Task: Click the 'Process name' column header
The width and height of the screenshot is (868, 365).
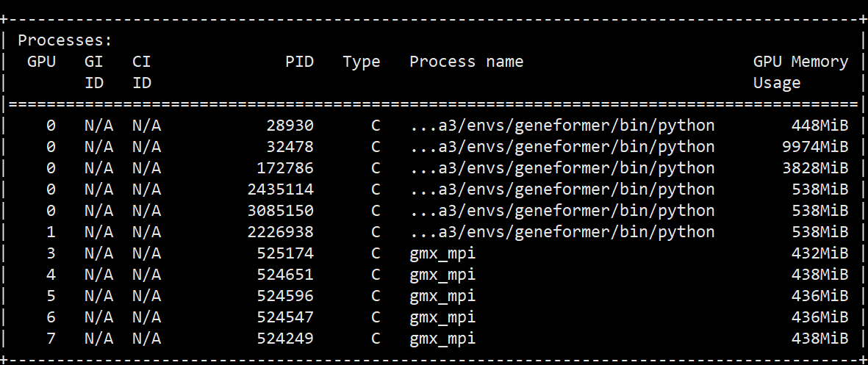Action: tap(466, 62)
